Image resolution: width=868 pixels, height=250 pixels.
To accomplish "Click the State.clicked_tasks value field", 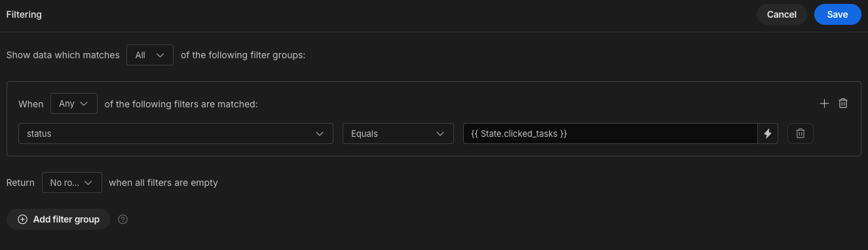I will coord(610,134).
